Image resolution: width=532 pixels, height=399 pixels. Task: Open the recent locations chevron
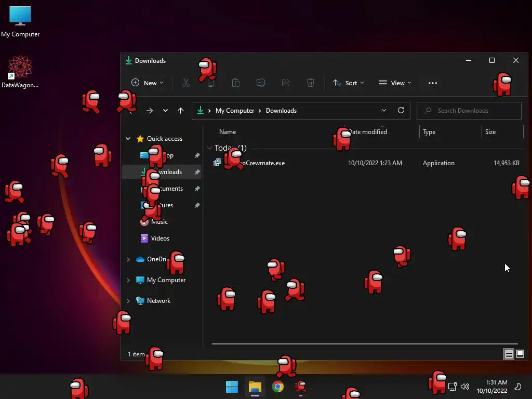pyautogui.click(x=165, y=111)
